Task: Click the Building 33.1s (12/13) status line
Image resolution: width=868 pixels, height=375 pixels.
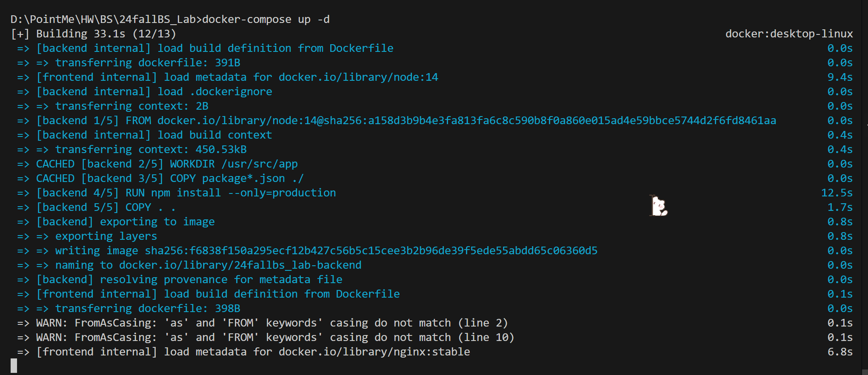Action: pos(106,34)
